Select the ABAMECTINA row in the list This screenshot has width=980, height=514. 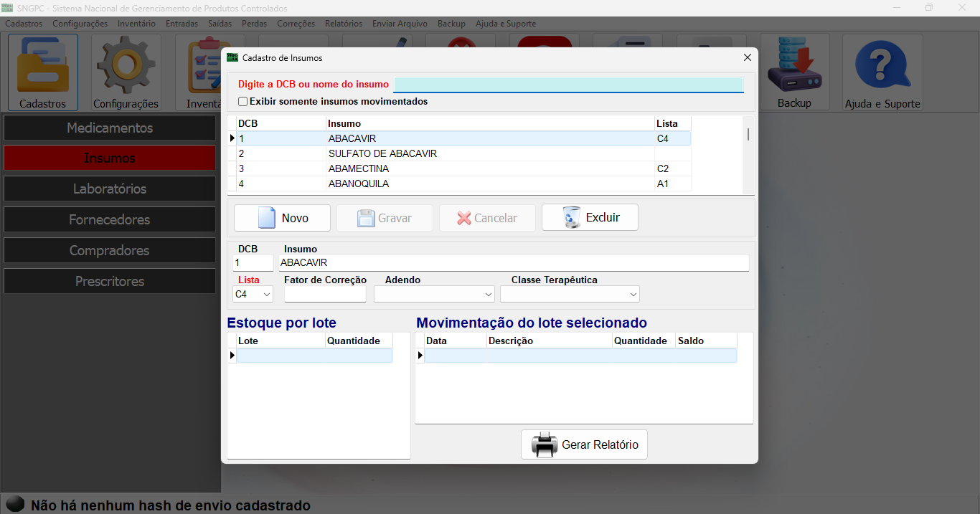tap(359, 169)
